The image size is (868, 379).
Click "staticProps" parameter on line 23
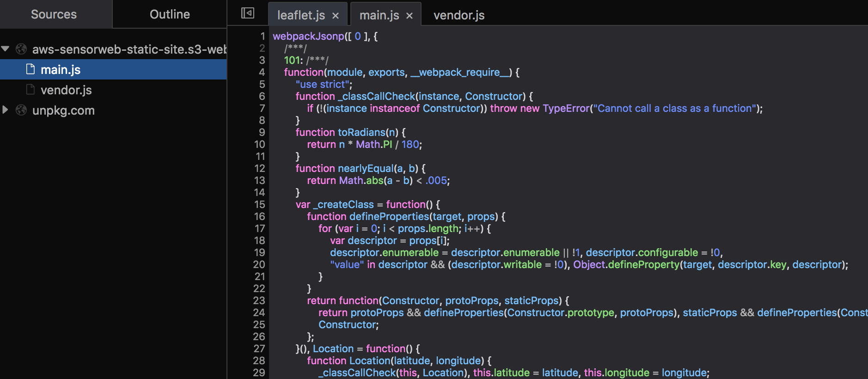point(532,300)
